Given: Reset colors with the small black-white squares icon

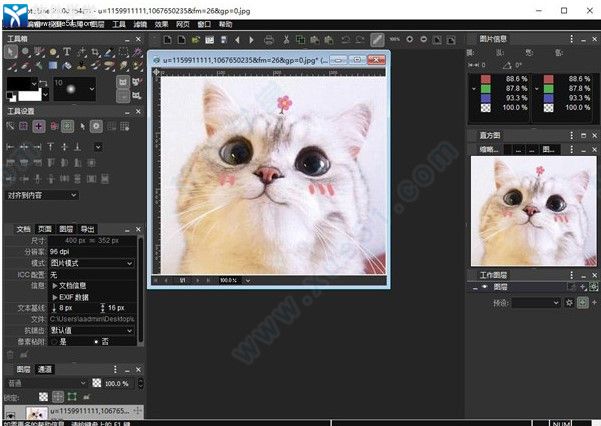Looking at the screenshot, I should tap(11, 96).
